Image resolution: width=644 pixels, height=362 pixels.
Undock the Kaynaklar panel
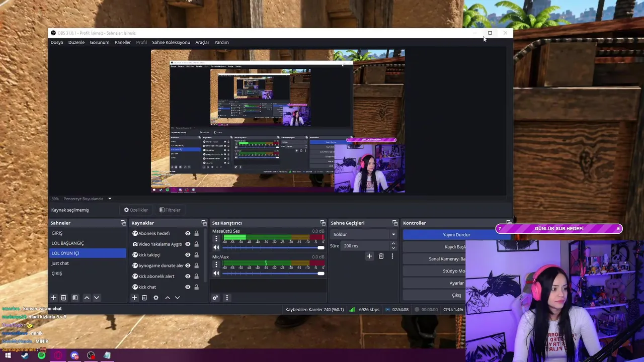tap(204, 223)
